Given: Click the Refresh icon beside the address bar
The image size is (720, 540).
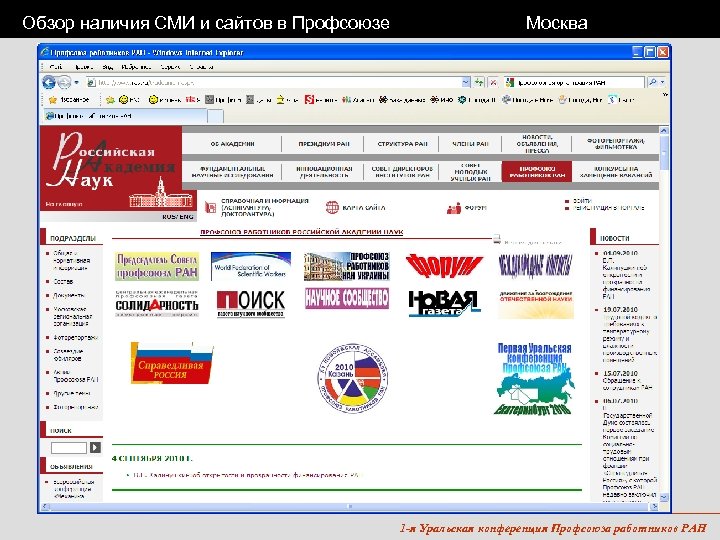Looking at the screenshot, I should 479,82.
